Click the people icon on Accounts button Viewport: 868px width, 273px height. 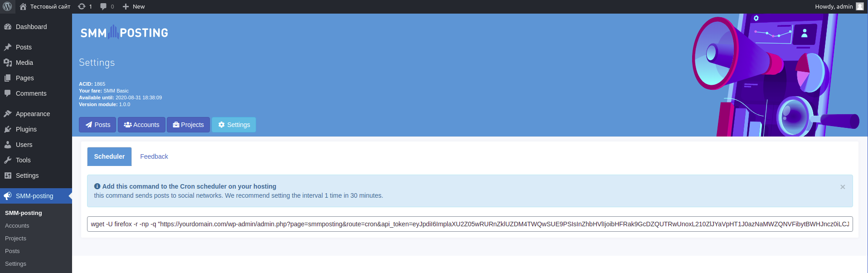click(x=128, y=125)
